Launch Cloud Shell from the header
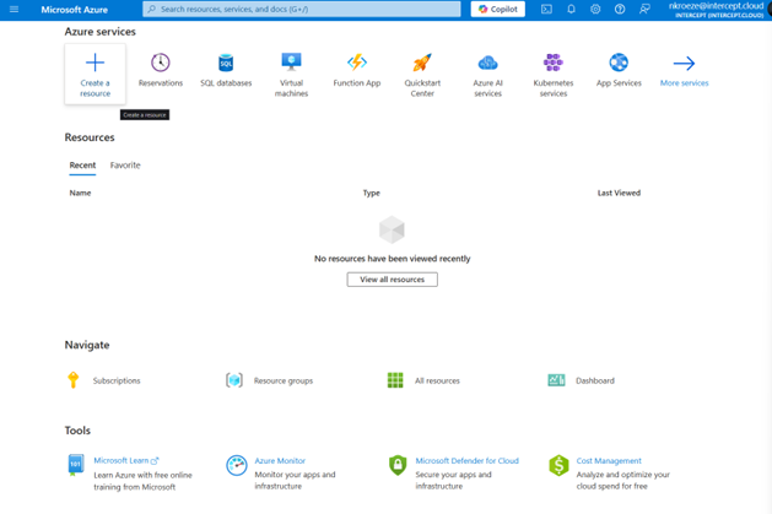772x514 pixels. point(547,9)
